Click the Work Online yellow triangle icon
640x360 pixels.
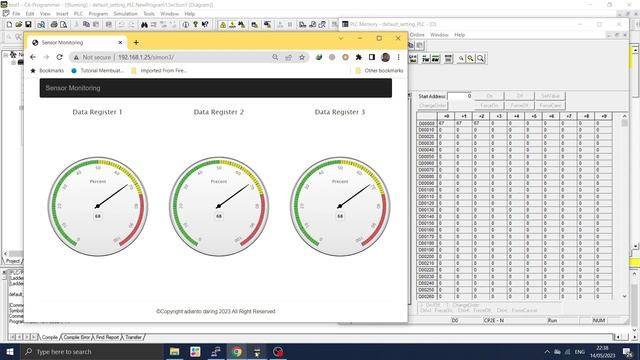(223, 25)
